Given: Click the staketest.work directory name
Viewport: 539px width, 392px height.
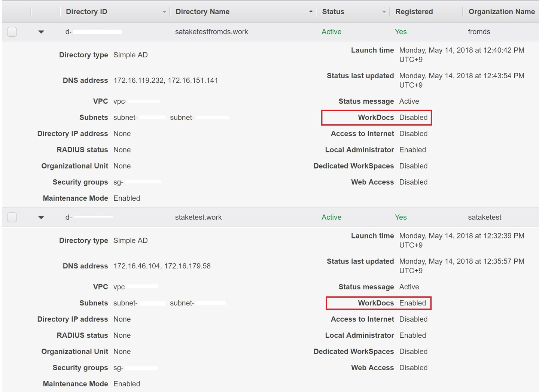Looking at the screenshot, I should (x=198, y=217).
